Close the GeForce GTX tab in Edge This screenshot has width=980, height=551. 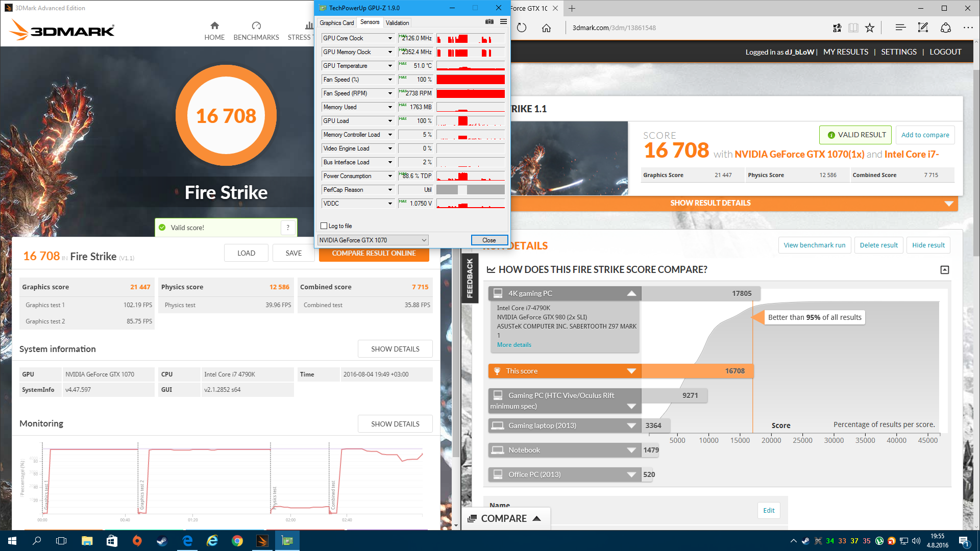pyautogui.click(x=555, y=8)
